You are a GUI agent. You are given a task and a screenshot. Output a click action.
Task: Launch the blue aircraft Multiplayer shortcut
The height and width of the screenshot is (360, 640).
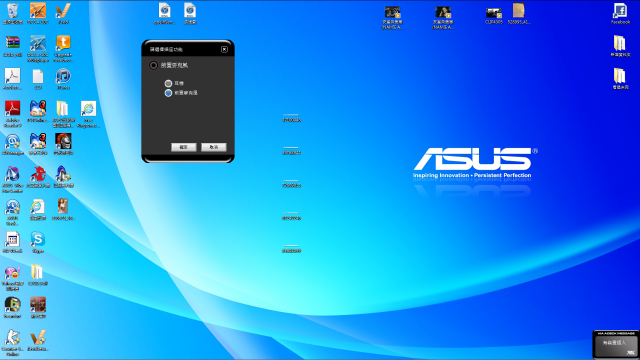pyautogui.click(x=38, y=43)
